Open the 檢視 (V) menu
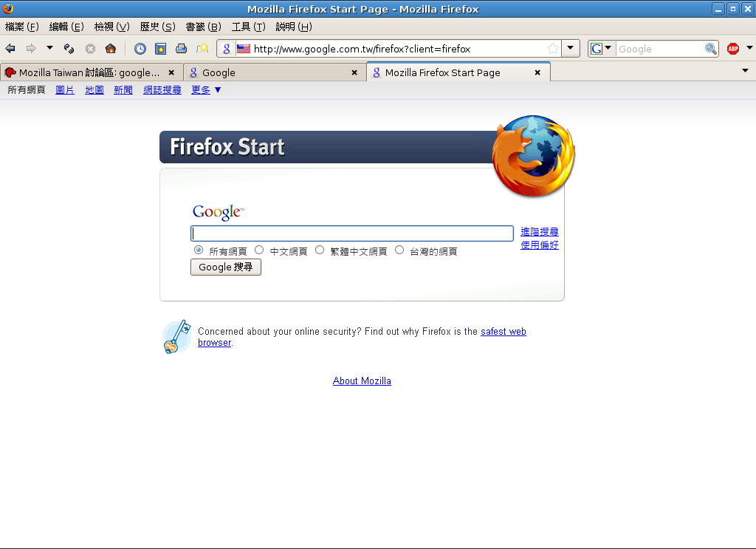Image resolution: width=756 pixels, height=549 pixels. click(112, 27)
